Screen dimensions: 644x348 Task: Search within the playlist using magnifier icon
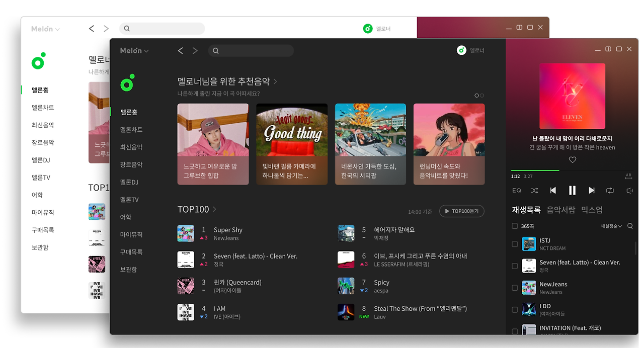(630, 226)
